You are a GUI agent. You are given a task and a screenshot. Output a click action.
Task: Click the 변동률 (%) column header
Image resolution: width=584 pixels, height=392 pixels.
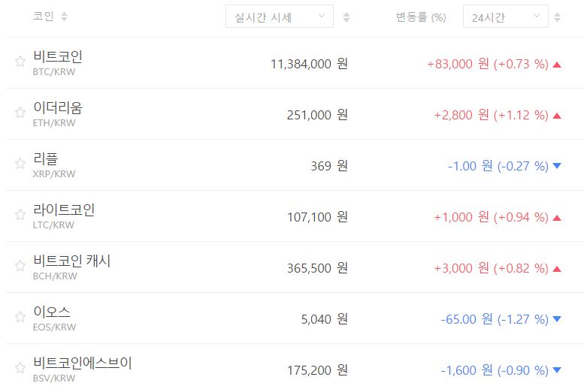click(x=421, y=17)
